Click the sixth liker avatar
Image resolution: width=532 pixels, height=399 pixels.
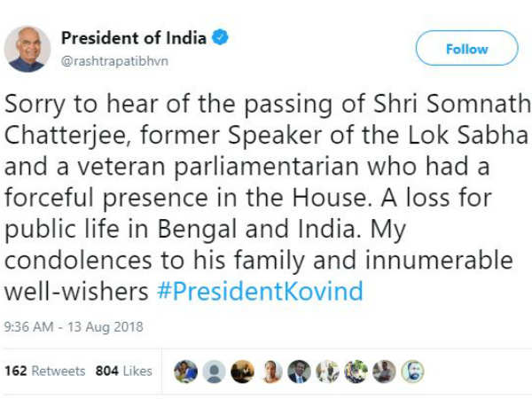pos(327,372)
